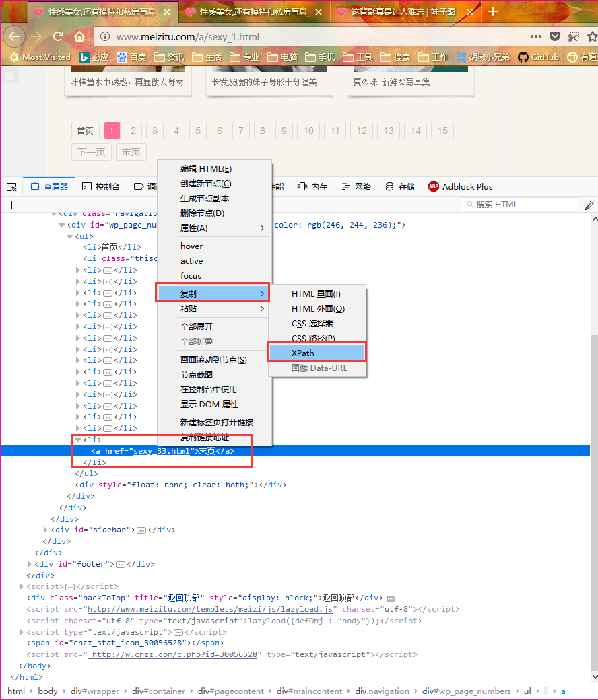Open the 复制 copy submenu
Viewport: 598px width, 700px height.
click(x=213, y=293)
